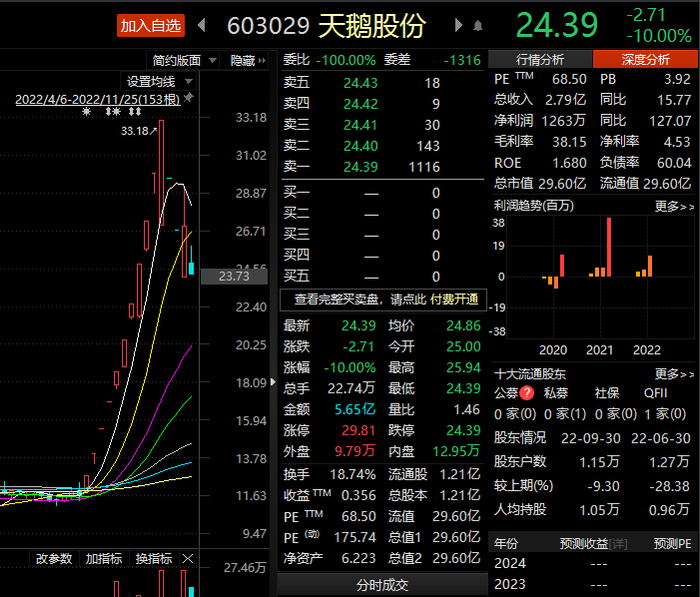Image resolution: width=700 pixels, height=597 pixels.
Task: Click 卖五 price 24.43
Action: (360, 83)
